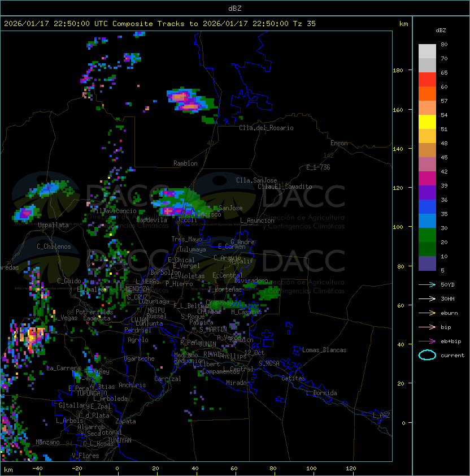This screenshot has height=476, width=470.
Task: Select the bright green swatch below 30
Action: pos(427,235)
